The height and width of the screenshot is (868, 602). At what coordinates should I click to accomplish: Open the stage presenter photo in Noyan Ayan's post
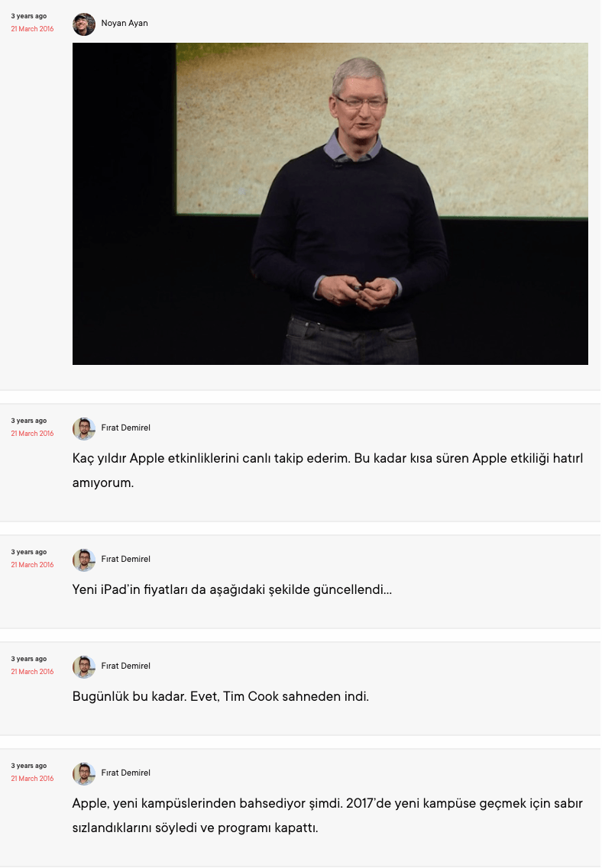point(330,204)
